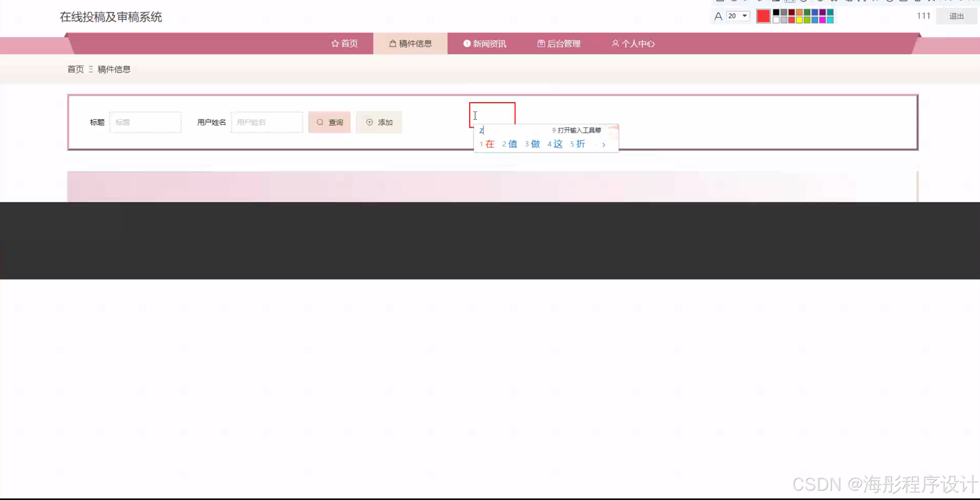Screen dimensions: 980x500
Task: Focus the 标题 search input field
Action: point(145,122)
